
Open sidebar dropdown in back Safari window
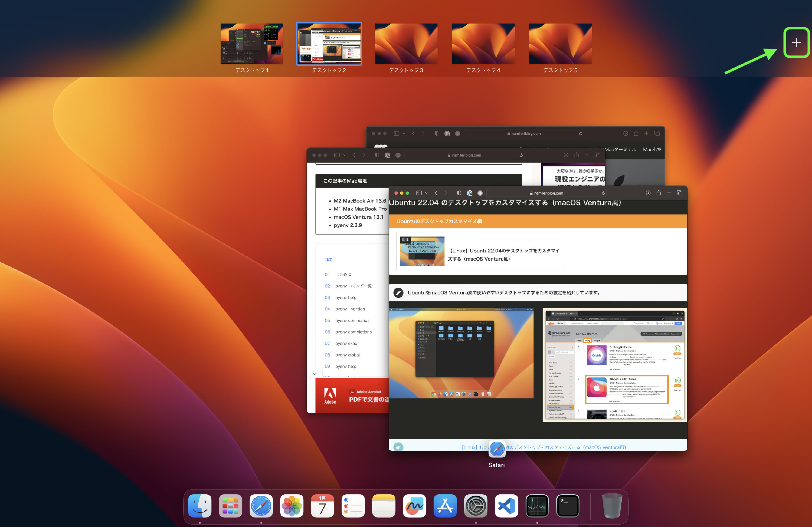pyautogui.click(x=404, y=134)
